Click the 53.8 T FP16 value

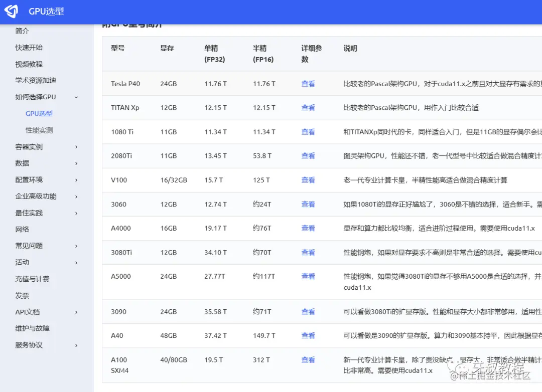point(262,156)
